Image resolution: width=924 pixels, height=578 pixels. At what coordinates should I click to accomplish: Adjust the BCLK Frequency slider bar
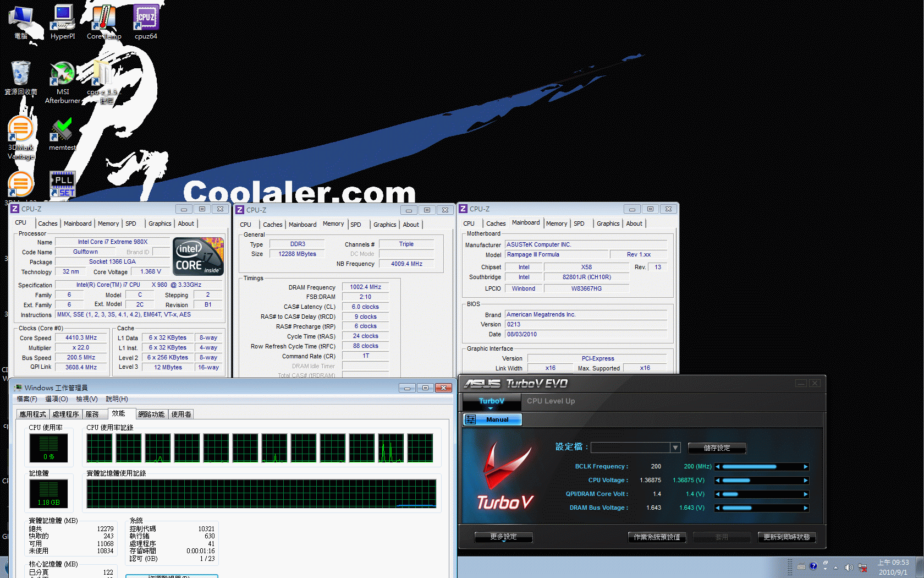click(x=761, y=467)
